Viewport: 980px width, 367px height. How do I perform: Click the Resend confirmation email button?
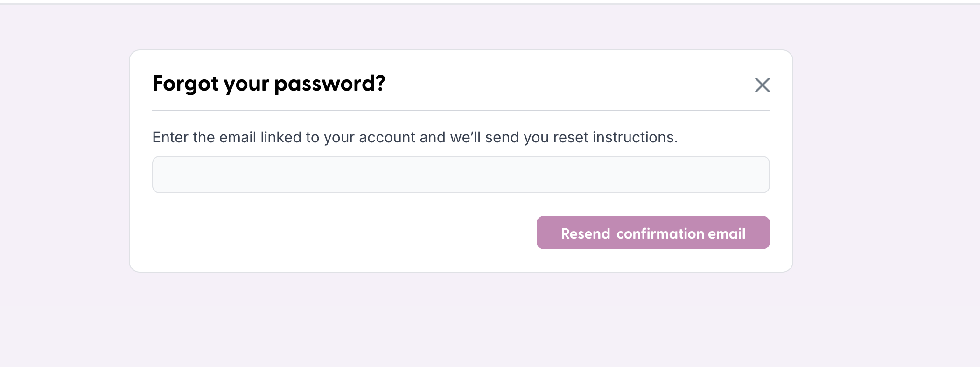coord(653,232)
